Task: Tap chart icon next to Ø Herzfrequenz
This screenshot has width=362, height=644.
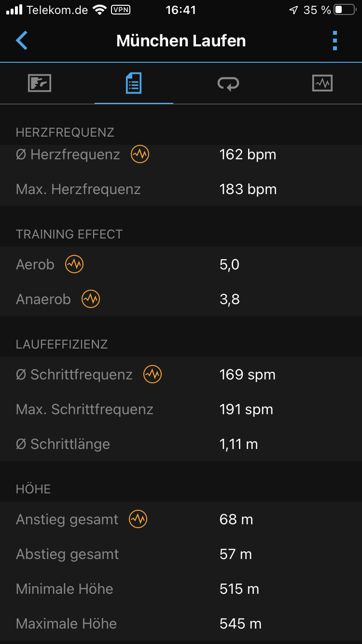Action: click(140, 154)
